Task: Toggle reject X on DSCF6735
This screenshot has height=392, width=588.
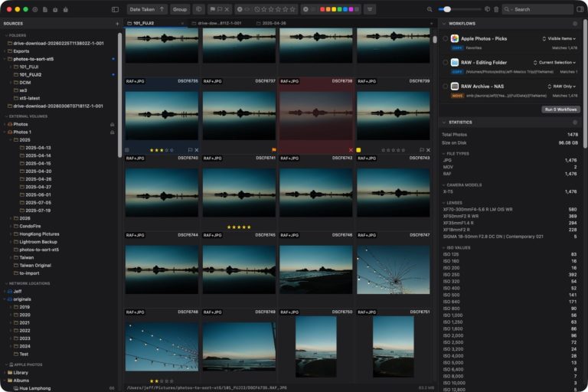Action: pyautogui.click(x=197, y=149)
